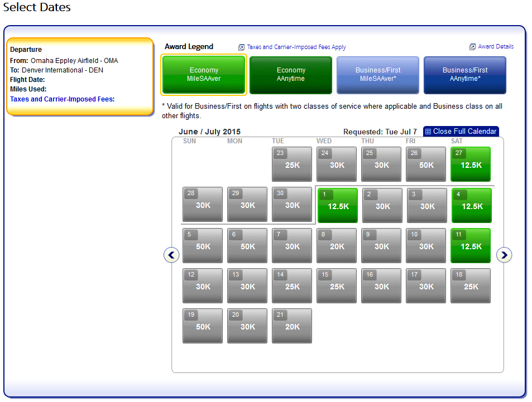Open the Award Details link
This screenshot has width=532, height=402.
(x=496, y=47)
